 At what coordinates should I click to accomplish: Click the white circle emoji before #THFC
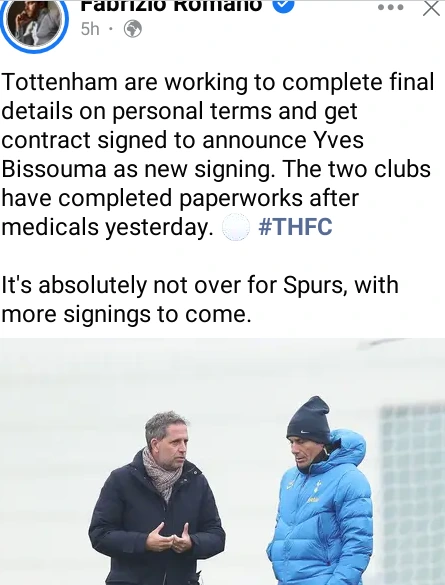pos(236,227)
